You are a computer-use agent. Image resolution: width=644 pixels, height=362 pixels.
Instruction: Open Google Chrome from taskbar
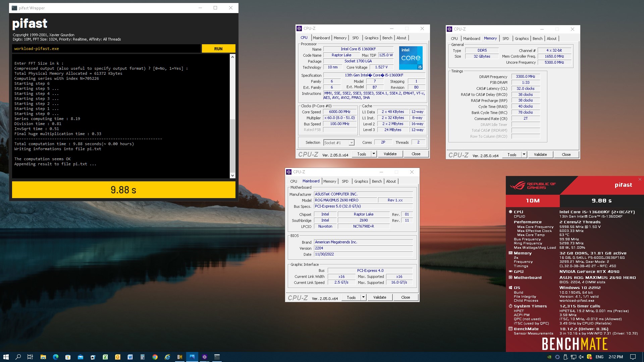coord(155,357)
